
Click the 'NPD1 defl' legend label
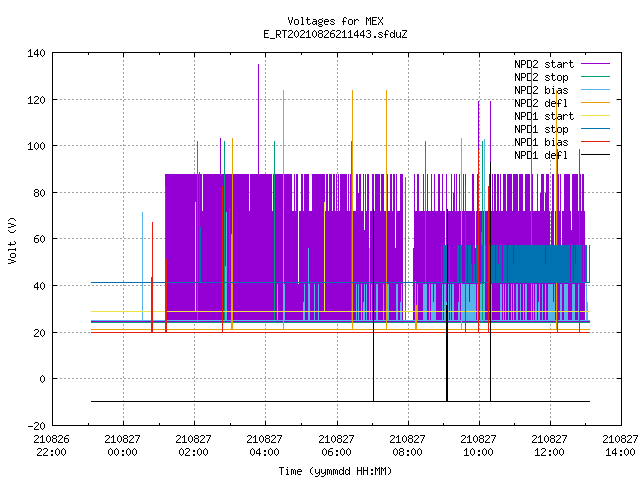tap(541, 156)
